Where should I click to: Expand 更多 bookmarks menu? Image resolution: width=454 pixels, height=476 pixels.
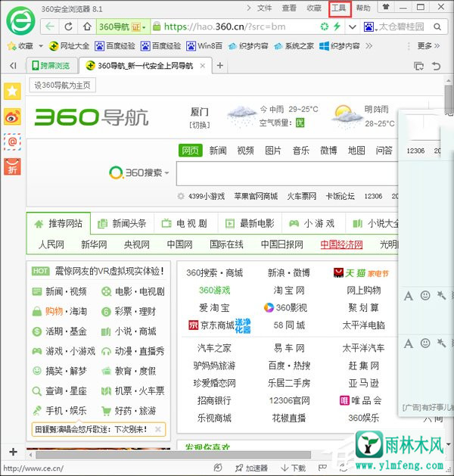pyautogui.click(x=428, y=46)
